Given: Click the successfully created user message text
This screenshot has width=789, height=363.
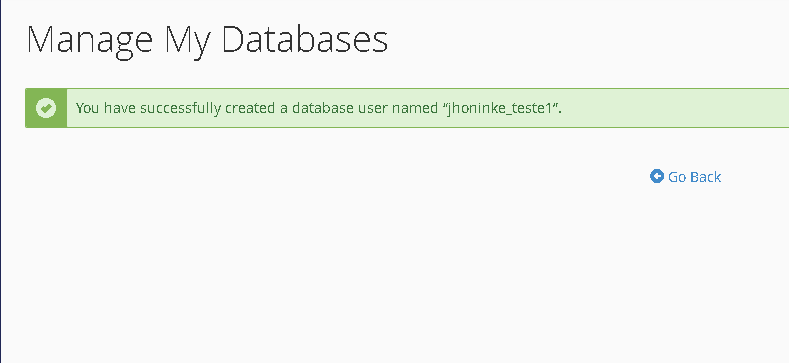Looking at the screenshot, I should pos(319,108).
